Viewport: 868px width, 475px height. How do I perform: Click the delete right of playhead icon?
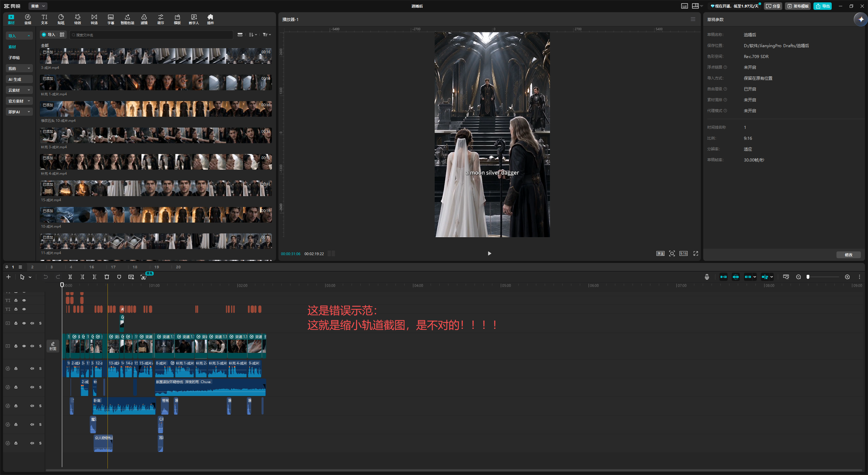[95, 277]
